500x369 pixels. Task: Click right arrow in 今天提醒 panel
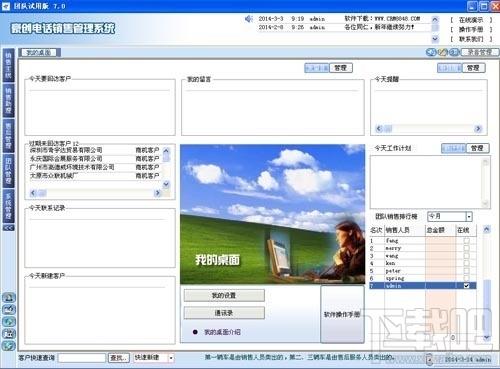(478, 128)
